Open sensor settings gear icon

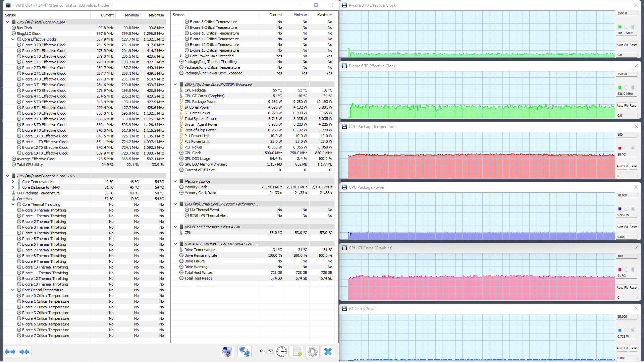312,351
